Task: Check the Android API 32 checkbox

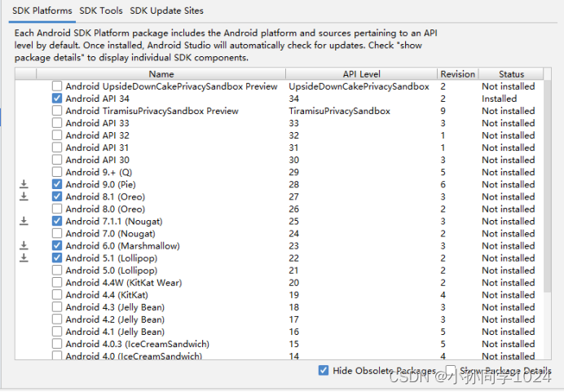Action: pos(57,135)
